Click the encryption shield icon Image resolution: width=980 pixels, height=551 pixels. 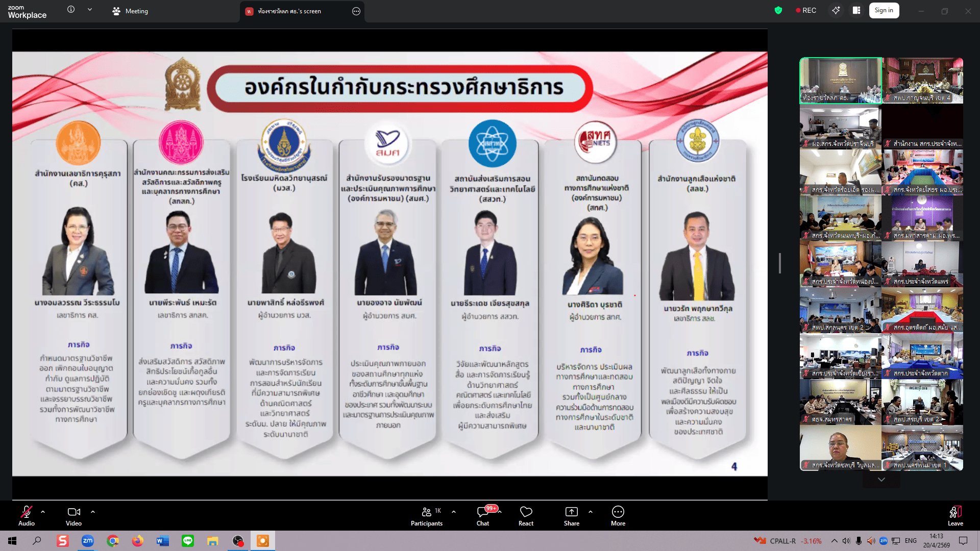(778, 10)
